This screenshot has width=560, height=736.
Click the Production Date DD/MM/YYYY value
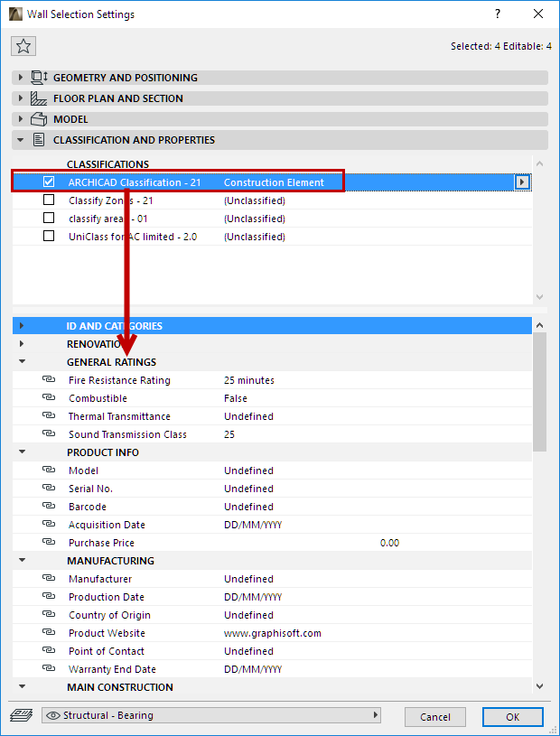pyautogui.click(x=253, y=597)
